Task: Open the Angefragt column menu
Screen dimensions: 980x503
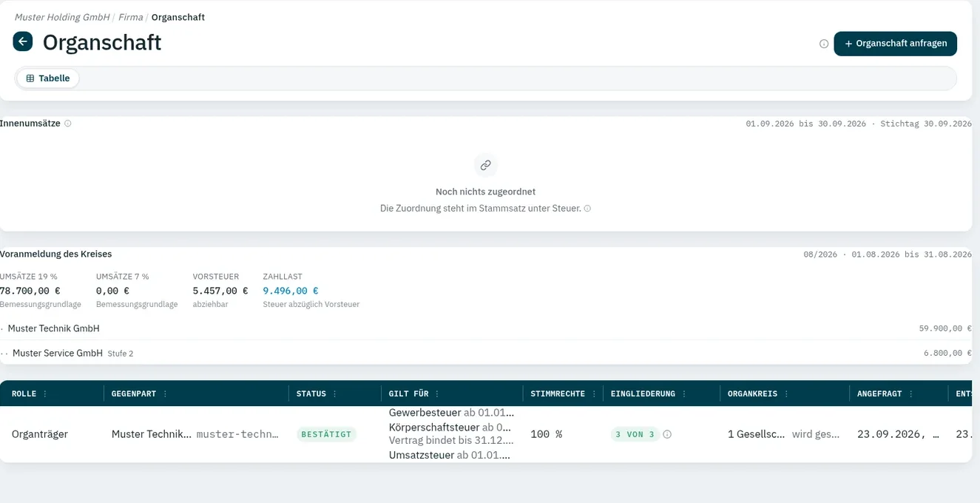Action: [x=910, y=394]
